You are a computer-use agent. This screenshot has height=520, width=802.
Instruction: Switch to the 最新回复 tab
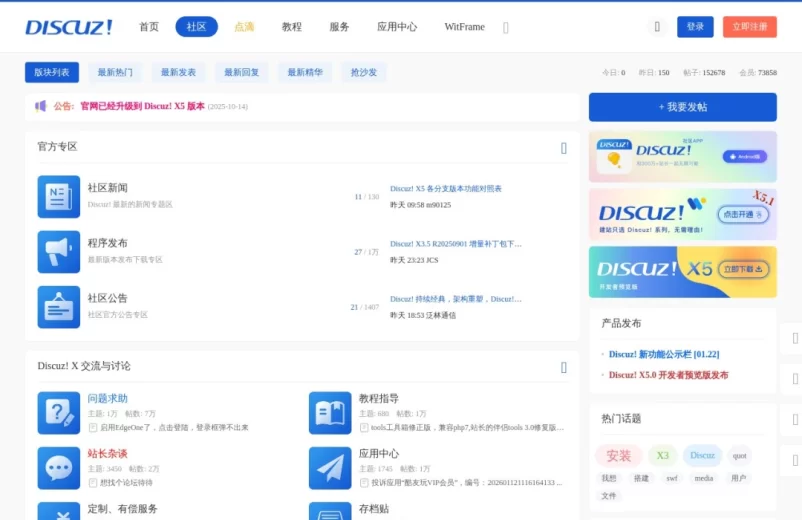coord(241,73)
